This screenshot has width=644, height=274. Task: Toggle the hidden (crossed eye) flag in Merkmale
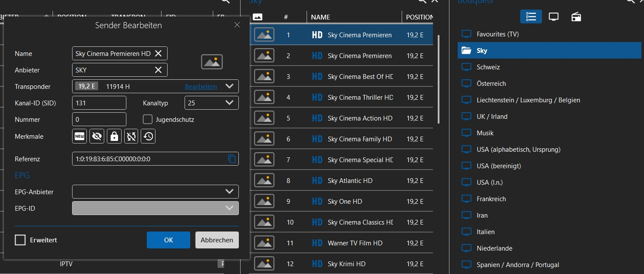(x=97, y=136)
